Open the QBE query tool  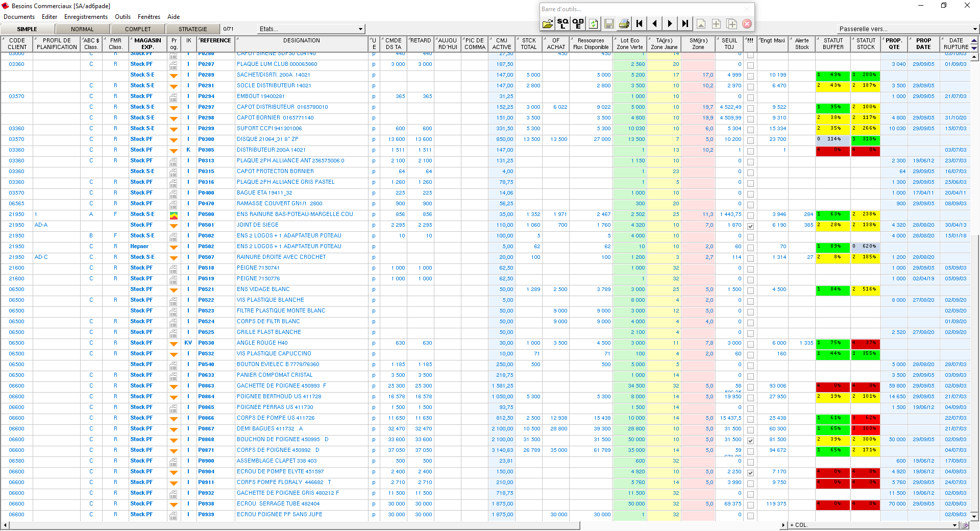click(x=578, y=23)
